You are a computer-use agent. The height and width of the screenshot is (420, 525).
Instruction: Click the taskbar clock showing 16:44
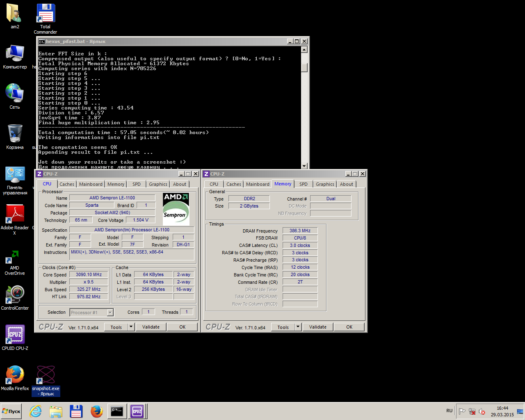click(x=502, y=411)
